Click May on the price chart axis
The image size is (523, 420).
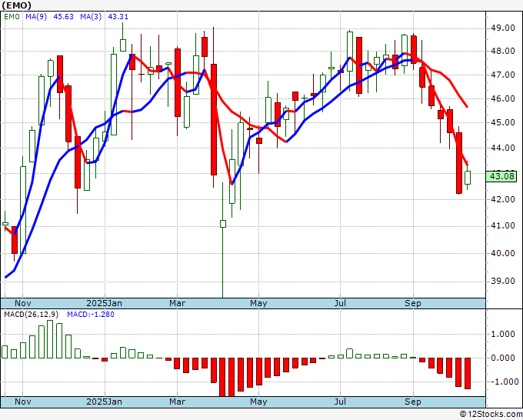(258, 303)
